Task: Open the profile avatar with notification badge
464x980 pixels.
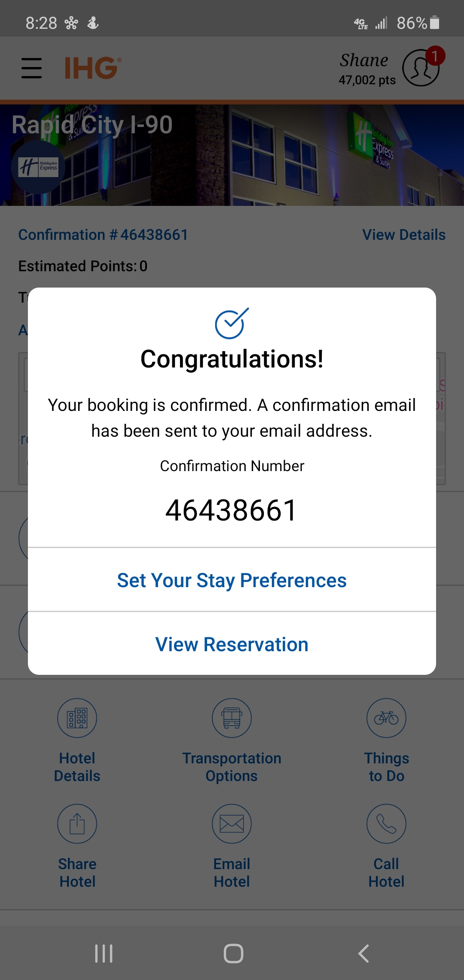Action: (421, 67)
